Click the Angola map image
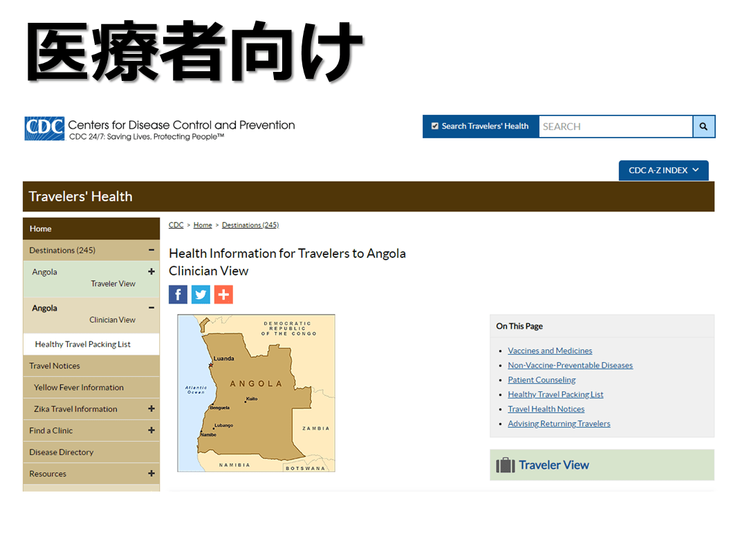747x560 pixels. tap(256, 393)
